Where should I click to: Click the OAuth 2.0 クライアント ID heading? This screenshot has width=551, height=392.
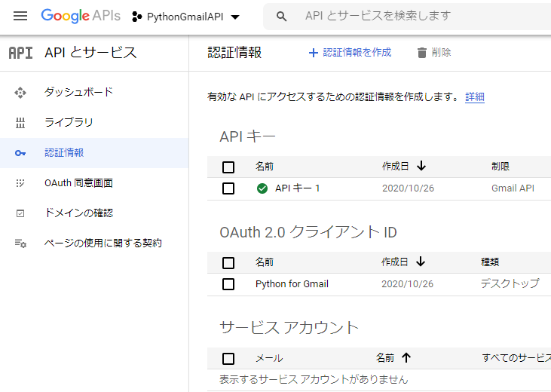tap(308, 232)
